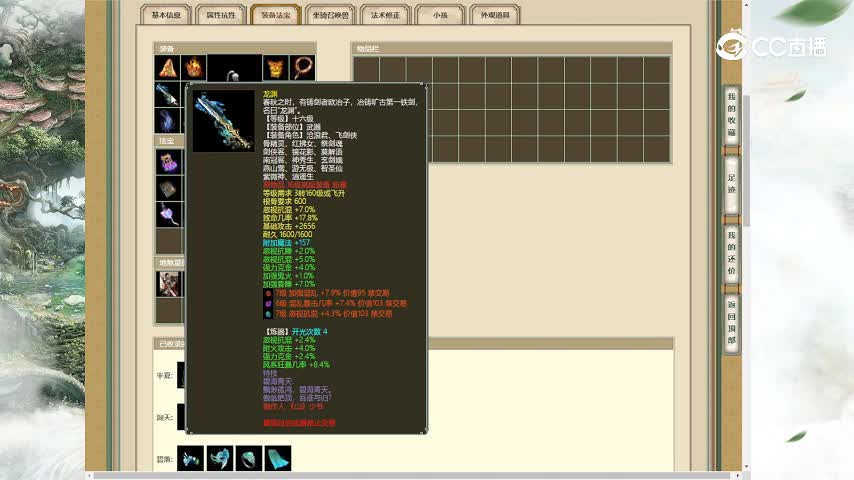This screenshot has height=480, width=854.
Task: Open 我的收藏 in right sidebar
Action: [731, 114]
